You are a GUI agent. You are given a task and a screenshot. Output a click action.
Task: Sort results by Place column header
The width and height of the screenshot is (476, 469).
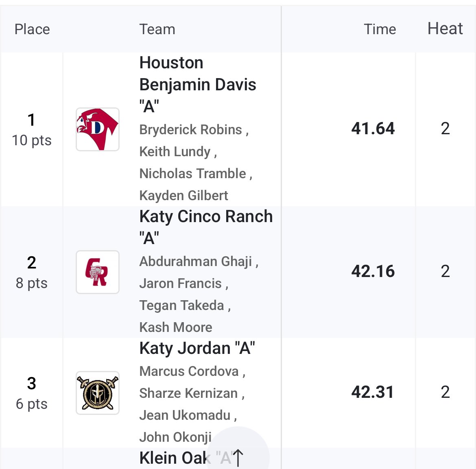pos(32,29)
